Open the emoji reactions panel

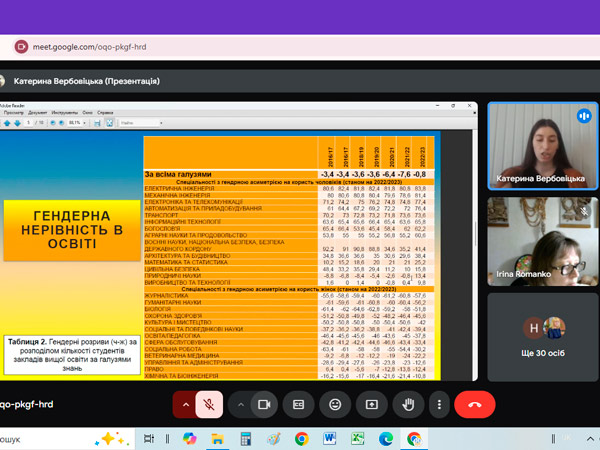coord(335,404)
